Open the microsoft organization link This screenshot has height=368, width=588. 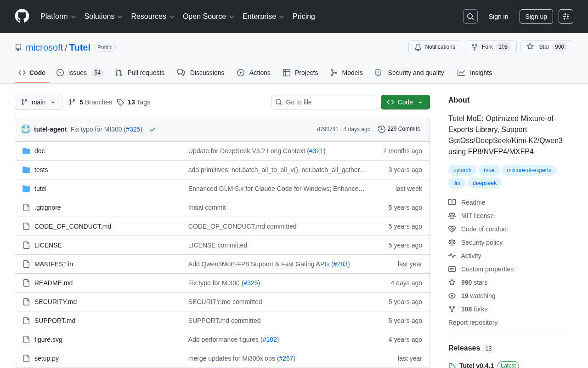(x=44, y=47)
